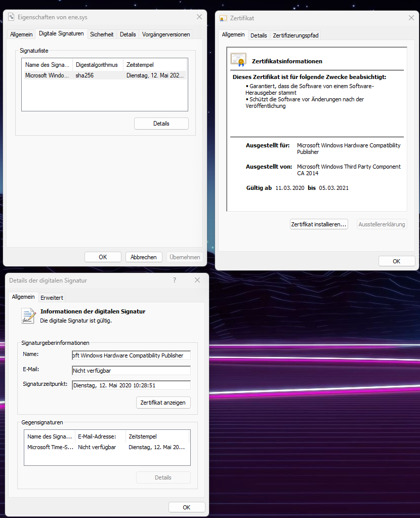Click the E-Mail field showing Nicht verfügbar

(x=131, y=371)
